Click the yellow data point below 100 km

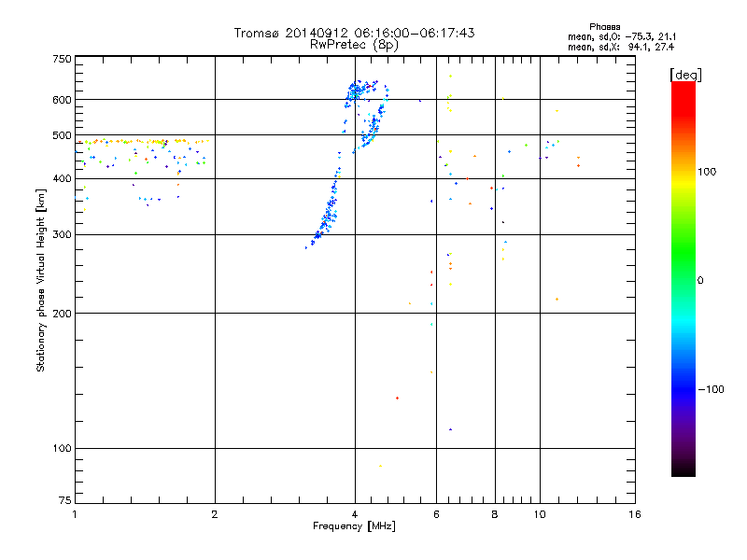tap(380, 466)
